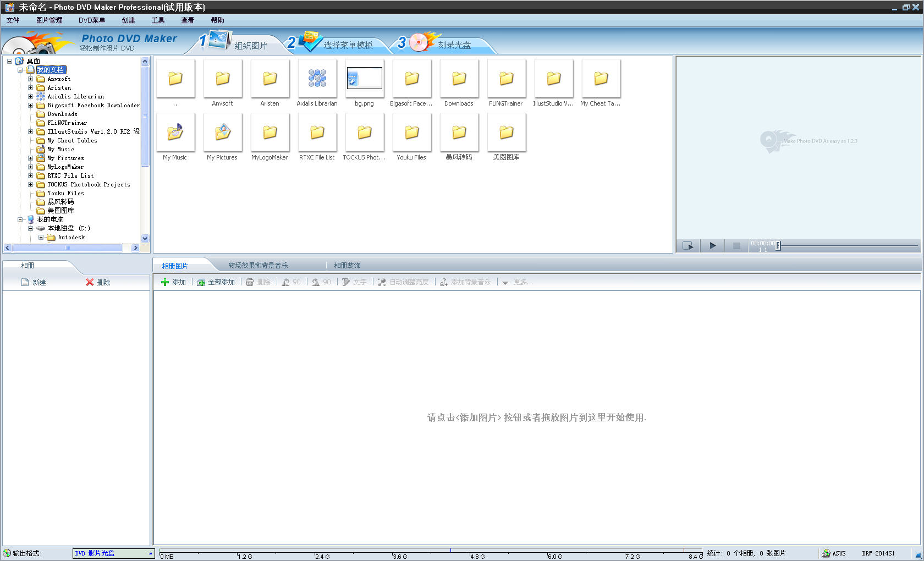924x561 pixels.
Task: Switch to step 2 选择菜单模板 tab
Action: point(338,43)
